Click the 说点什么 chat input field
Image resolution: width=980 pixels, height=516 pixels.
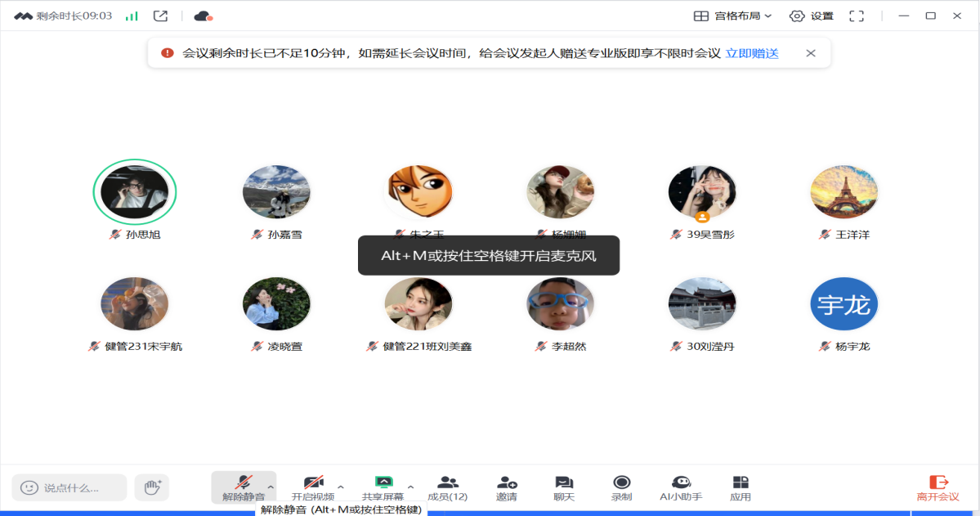[70, 487]
